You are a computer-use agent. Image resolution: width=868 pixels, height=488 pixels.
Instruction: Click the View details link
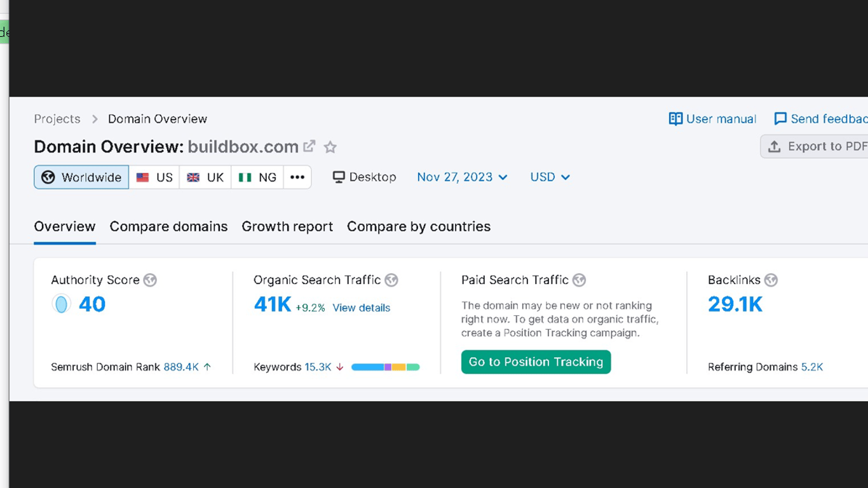pyautogui.click(x=361, y=308)
